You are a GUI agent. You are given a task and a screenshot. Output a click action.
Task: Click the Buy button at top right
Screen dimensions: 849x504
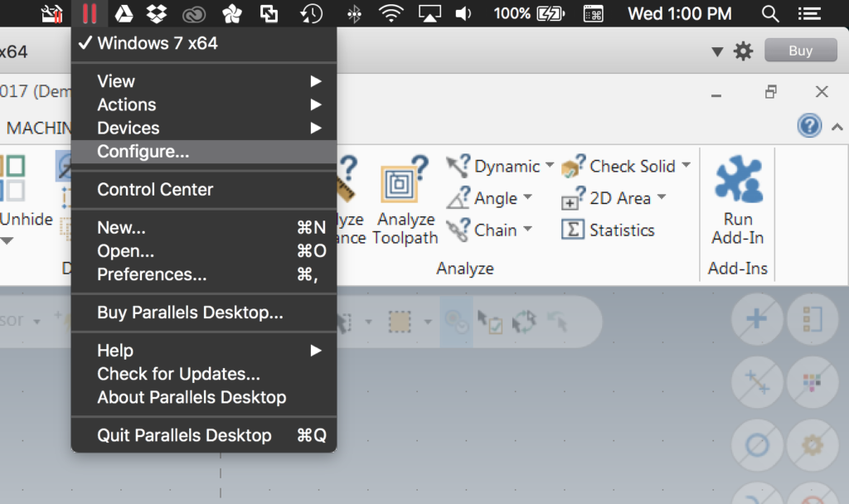pos(799,50)
